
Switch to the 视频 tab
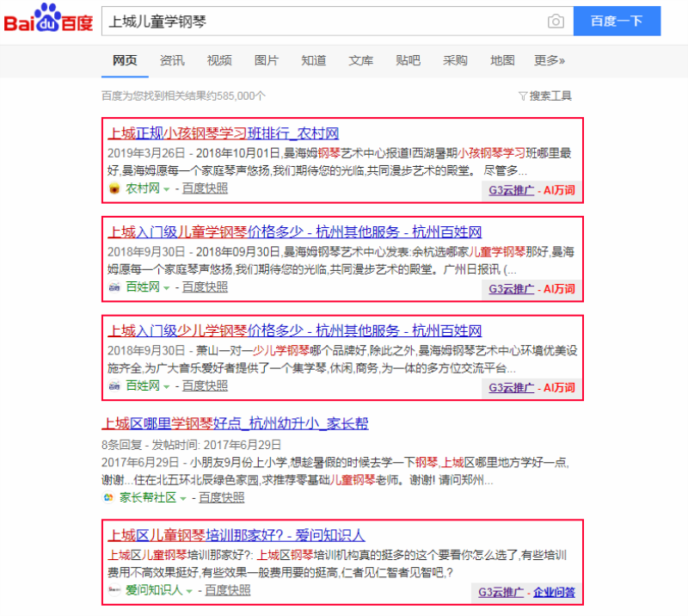point(219,60)
